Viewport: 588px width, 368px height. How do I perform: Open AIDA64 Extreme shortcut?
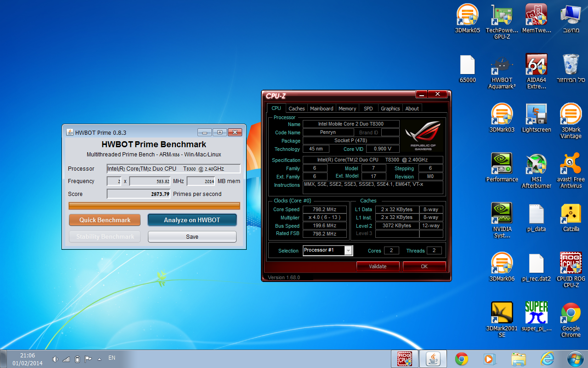point(536,71)
